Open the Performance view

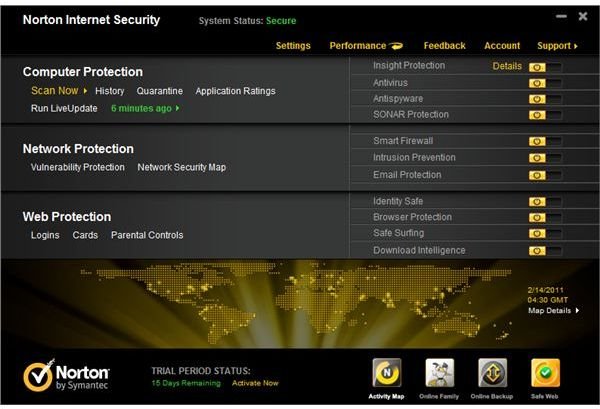click(358, 46)
